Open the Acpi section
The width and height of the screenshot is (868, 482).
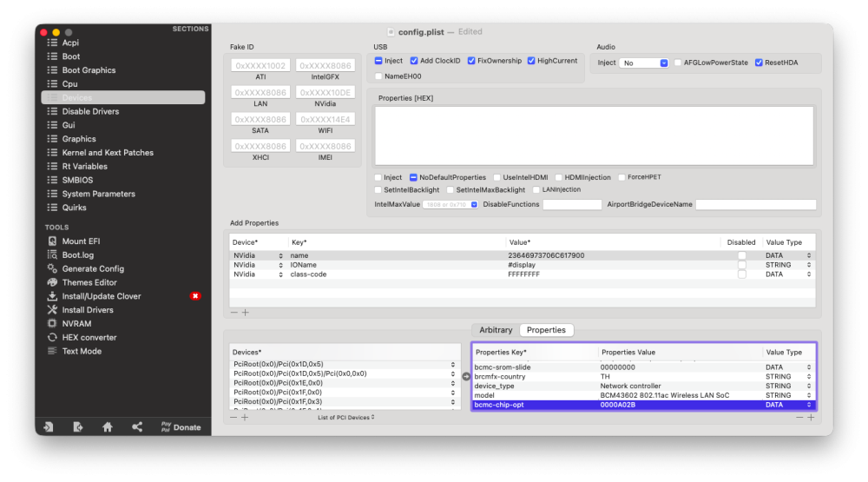70,43
